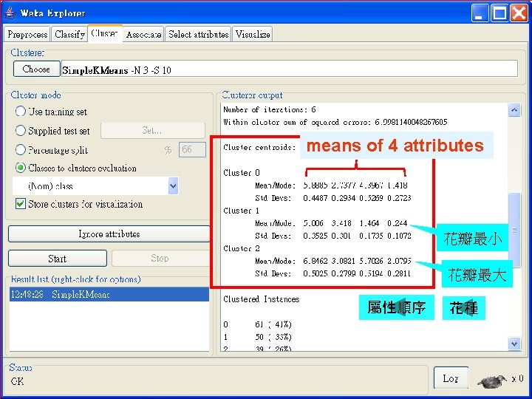This screenshot has width=532, height=399.
Task: Select Use training set radio button
Action: click(x=21, y=112)
